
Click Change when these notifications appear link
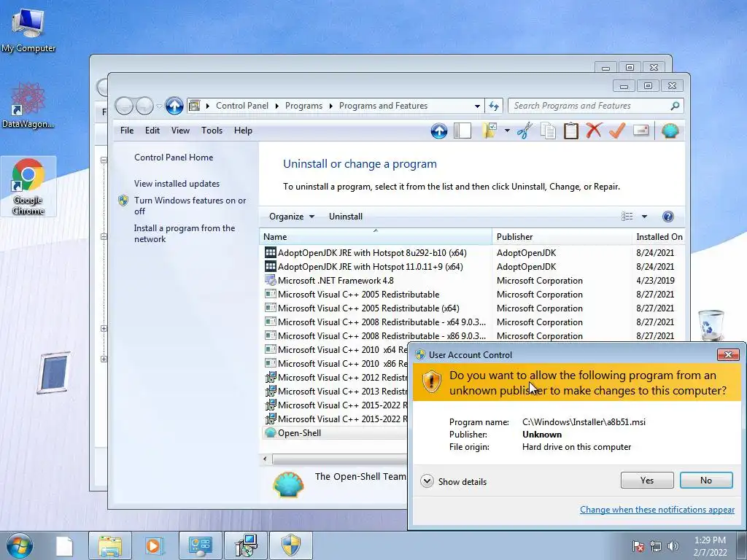coord(657,510)
